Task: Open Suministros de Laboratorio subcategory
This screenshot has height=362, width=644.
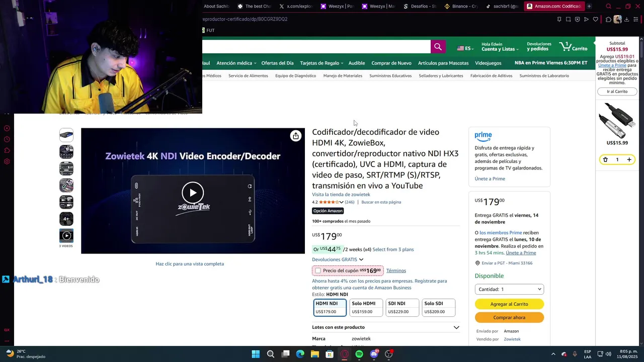Action: (544, 76)
